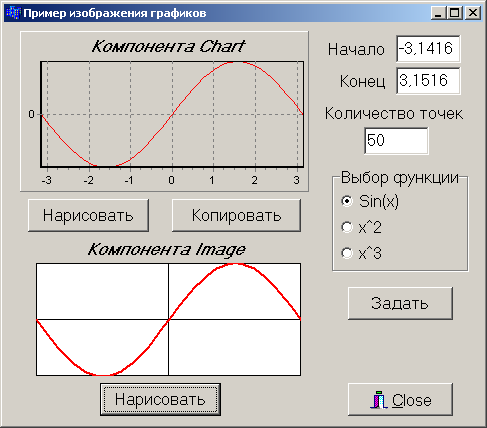The image size is (487, 428).
Task: Click the Количество точек field showing 50
Action: pos(396,140)
